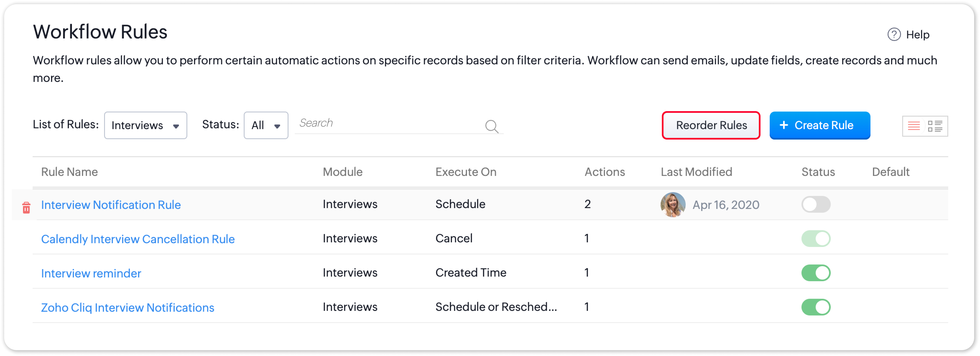Open Zoho Cliq Interview Notifications rule
This screenshot has height=356, width=980.
click(x=128, y=308)
